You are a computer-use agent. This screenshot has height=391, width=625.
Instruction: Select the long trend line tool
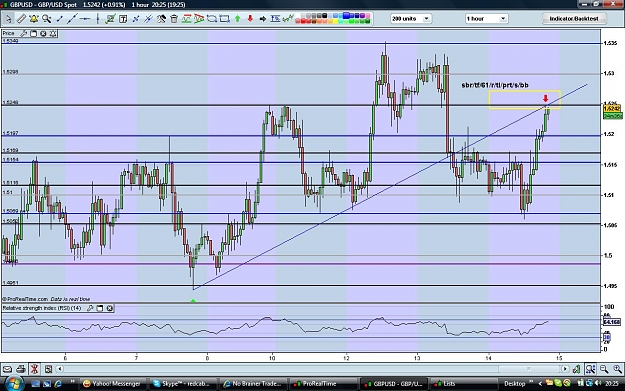72,18
